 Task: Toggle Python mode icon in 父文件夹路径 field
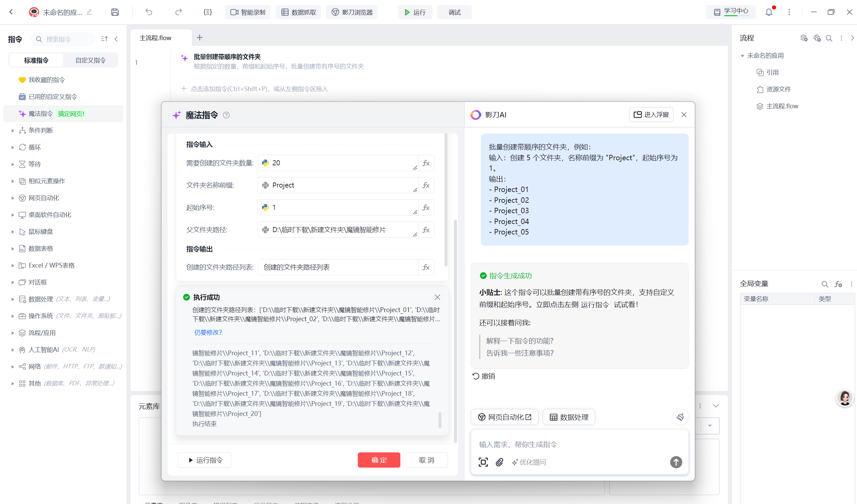tap(265, 230)
